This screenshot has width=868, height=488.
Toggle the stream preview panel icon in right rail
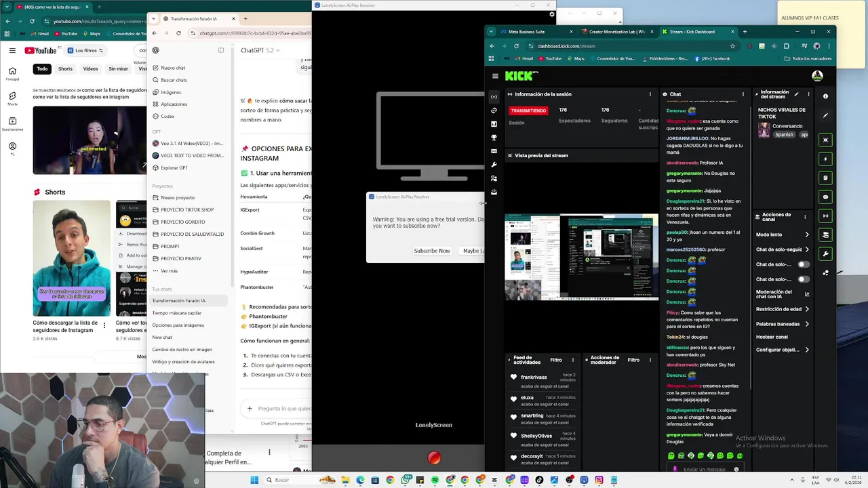(825, 140)
